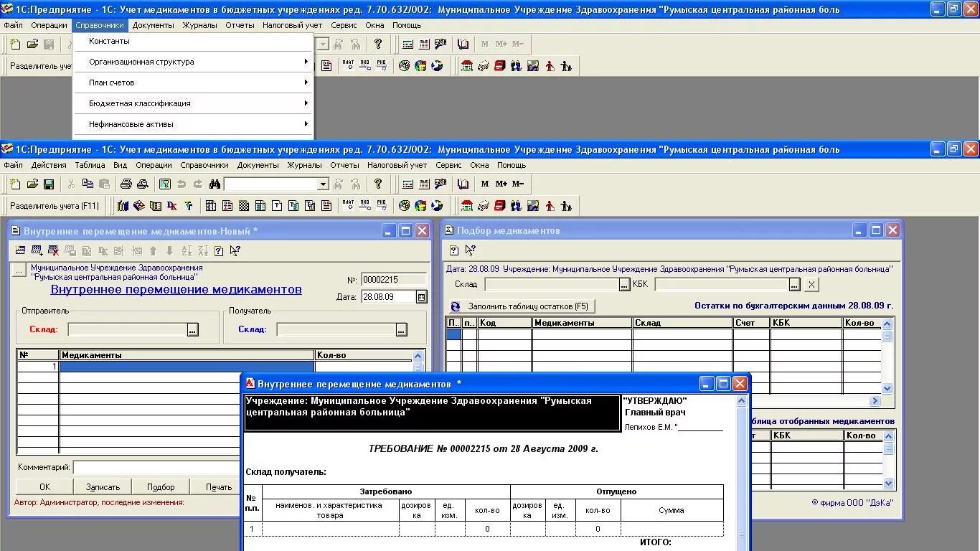This screenshot has height=551, width=980.
Task: Click the OK button in document form
Action: 44,487
